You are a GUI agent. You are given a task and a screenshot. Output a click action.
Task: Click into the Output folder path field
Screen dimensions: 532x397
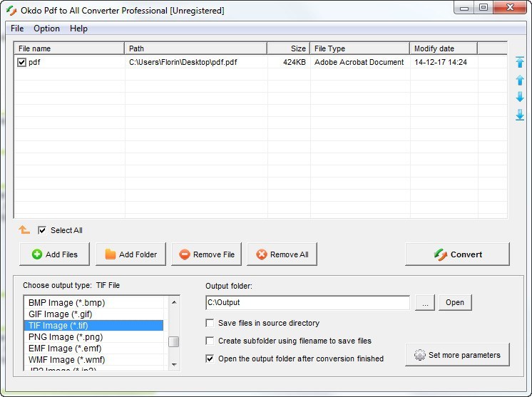tap(308, 302)
